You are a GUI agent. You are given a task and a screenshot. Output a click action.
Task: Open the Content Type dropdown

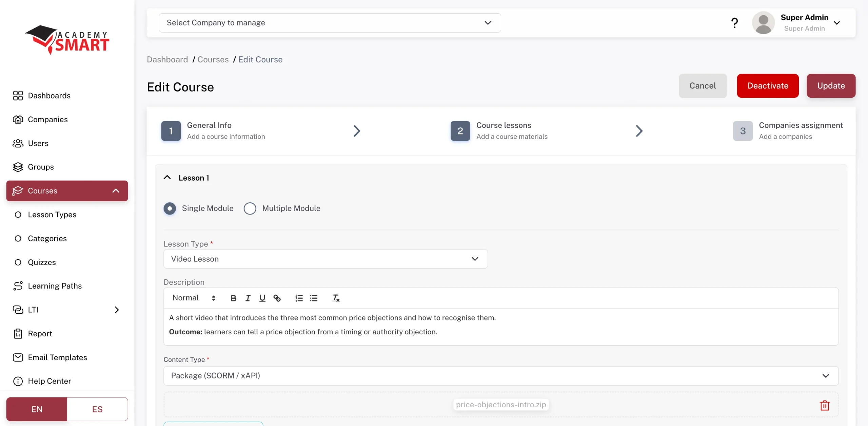click(501, 376)
